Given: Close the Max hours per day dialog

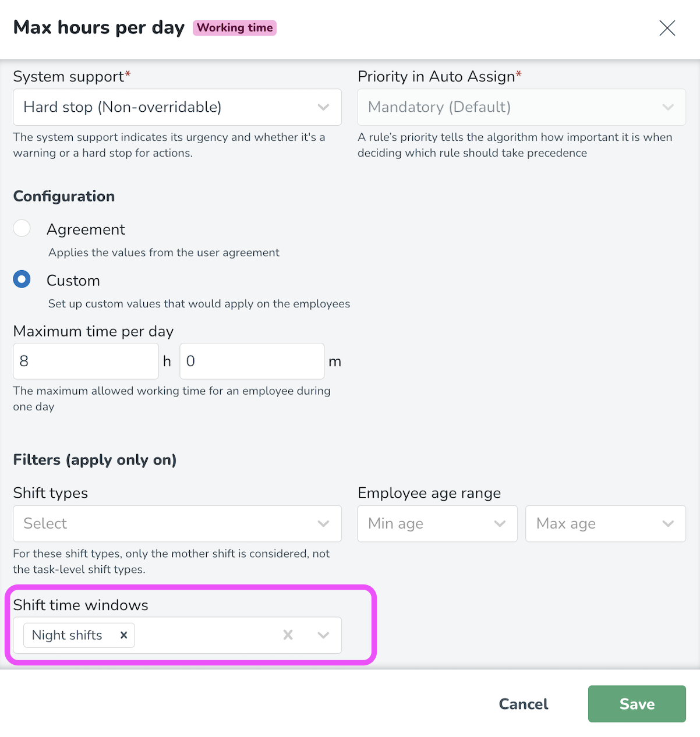Looking at the screenshot, I should click(x=667, y=28).
